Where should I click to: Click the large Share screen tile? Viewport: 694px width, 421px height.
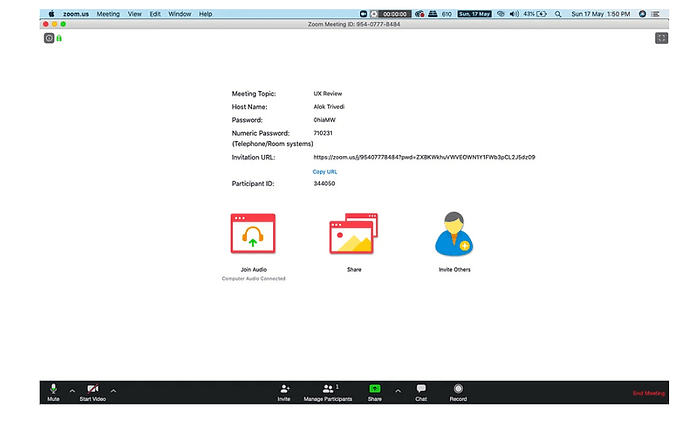tap(354, 233)
